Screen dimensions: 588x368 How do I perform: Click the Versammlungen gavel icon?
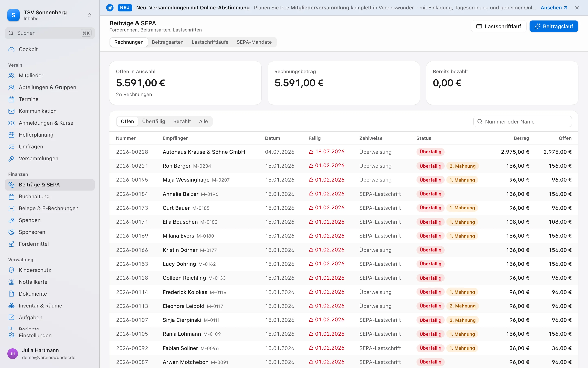(x=11, y=159)
